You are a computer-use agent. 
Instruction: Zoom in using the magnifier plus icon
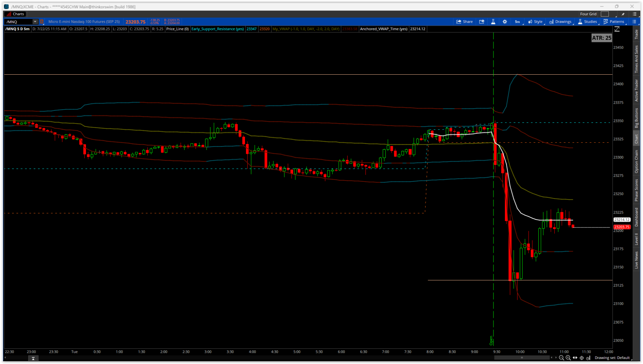point(568,358)
